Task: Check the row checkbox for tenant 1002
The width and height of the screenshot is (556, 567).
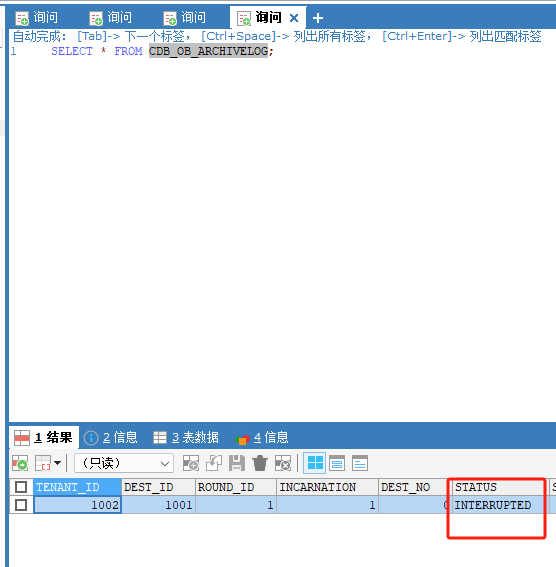Action: (x=21, y=505)
